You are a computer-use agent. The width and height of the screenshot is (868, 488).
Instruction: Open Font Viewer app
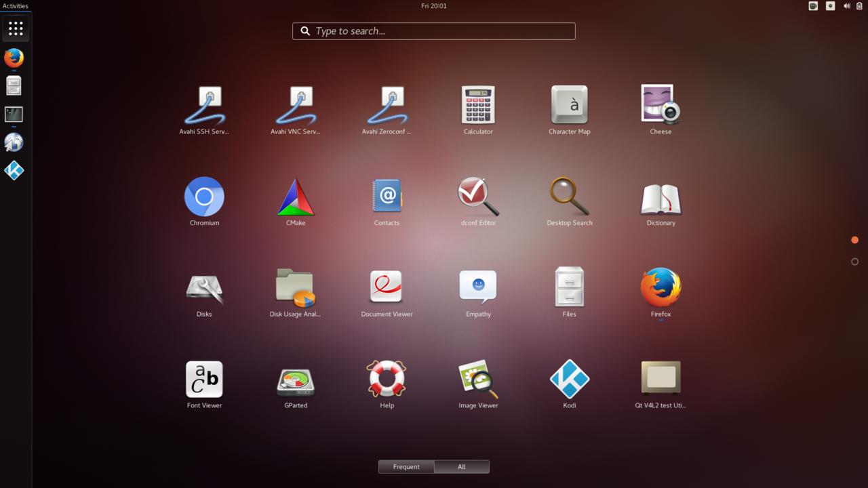pyautogui.click(x=204, y=384)
